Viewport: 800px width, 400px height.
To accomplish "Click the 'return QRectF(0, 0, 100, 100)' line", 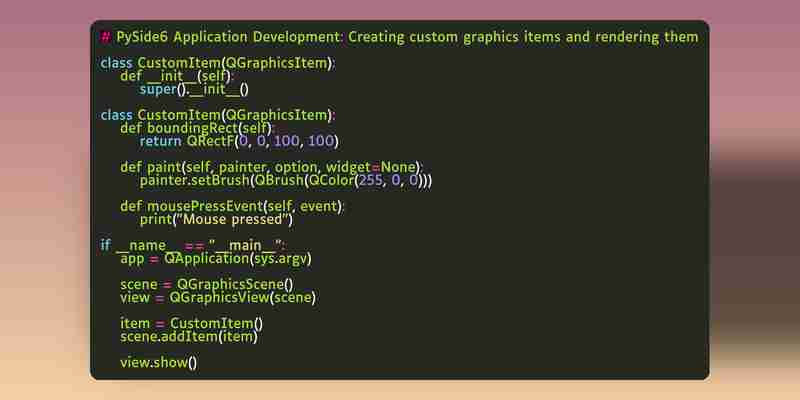I will 239,141.
